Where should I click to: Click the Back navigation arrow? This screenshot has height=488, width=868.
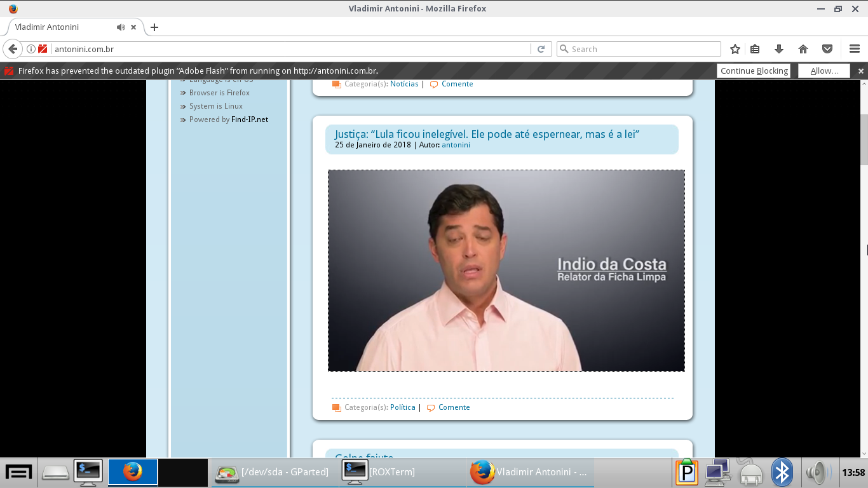[x=13, y=49]
